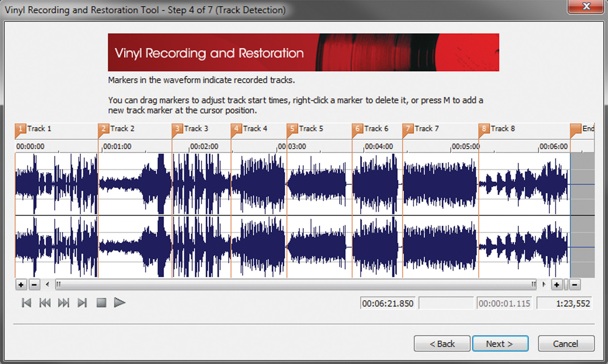Click the Fast Forward playback button

pyautogui.click(x=64, y=303)
